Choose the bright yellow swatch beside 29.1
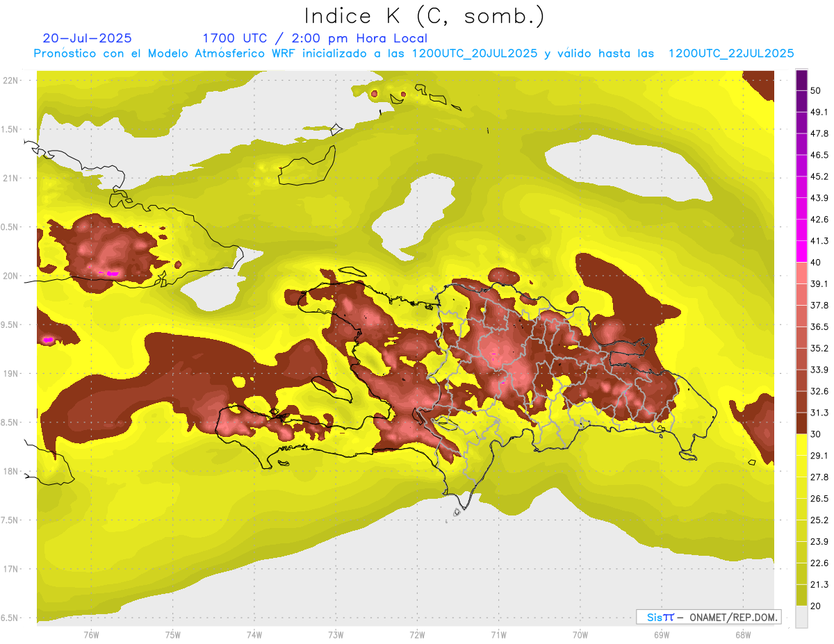834x644 pixels. tap(801, 445)
